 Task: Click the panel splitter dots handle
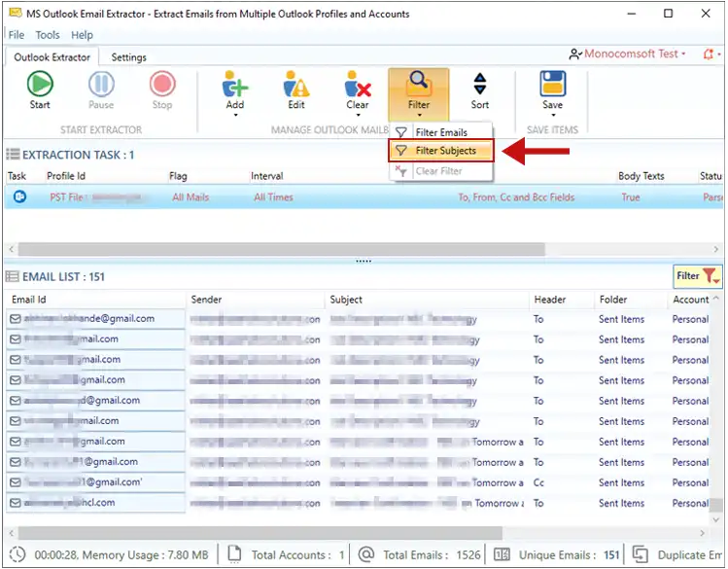click(x=364, y=261)
